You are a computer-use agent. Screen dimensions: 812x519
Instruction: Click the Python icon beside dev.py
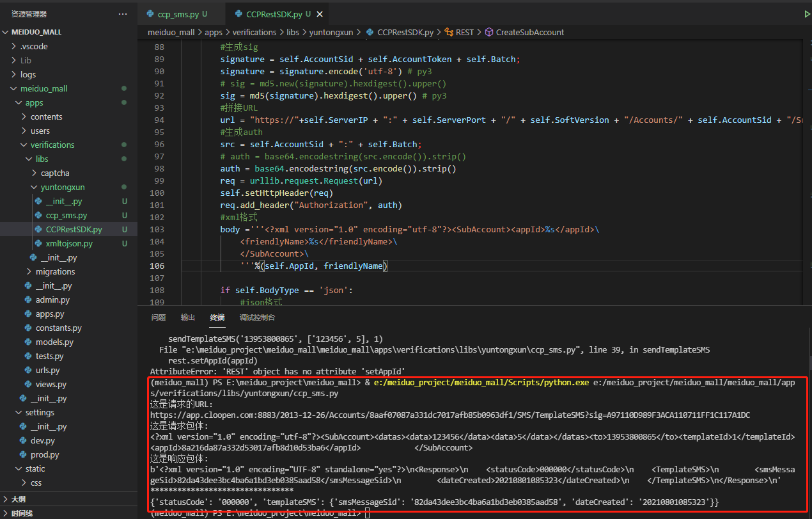[23, 440]
